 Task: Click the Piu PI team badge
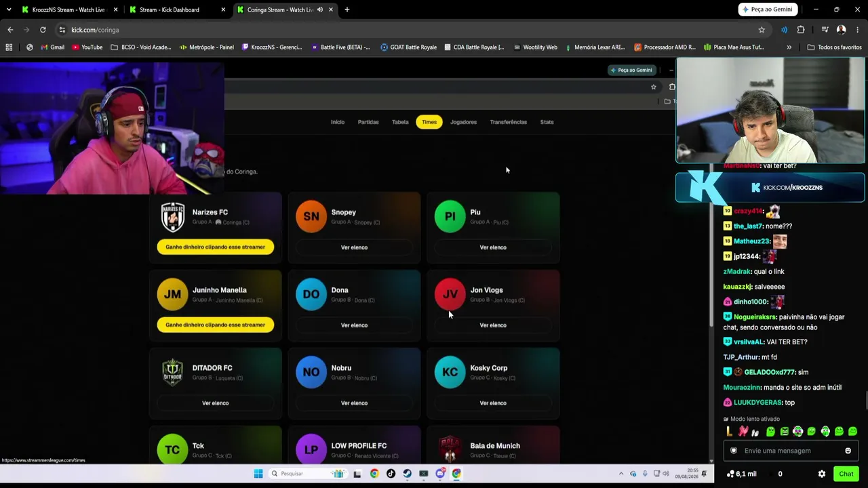[x=450, y=217]
